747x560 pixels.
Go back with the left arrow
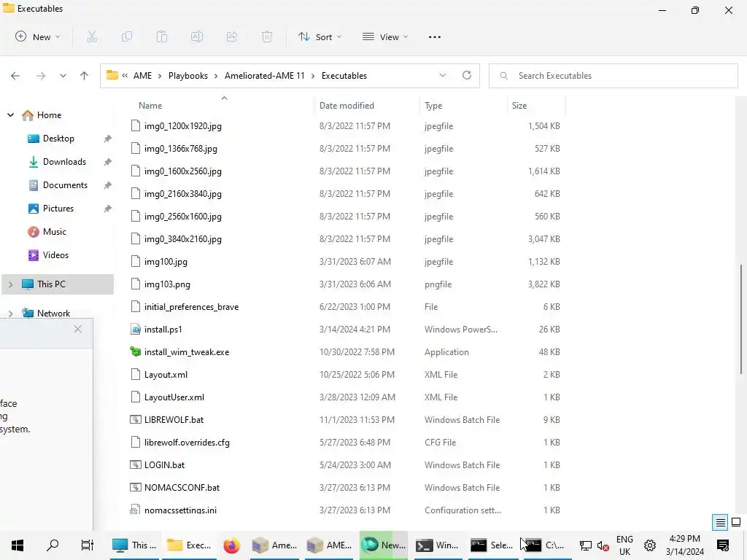tap(15, 76)
